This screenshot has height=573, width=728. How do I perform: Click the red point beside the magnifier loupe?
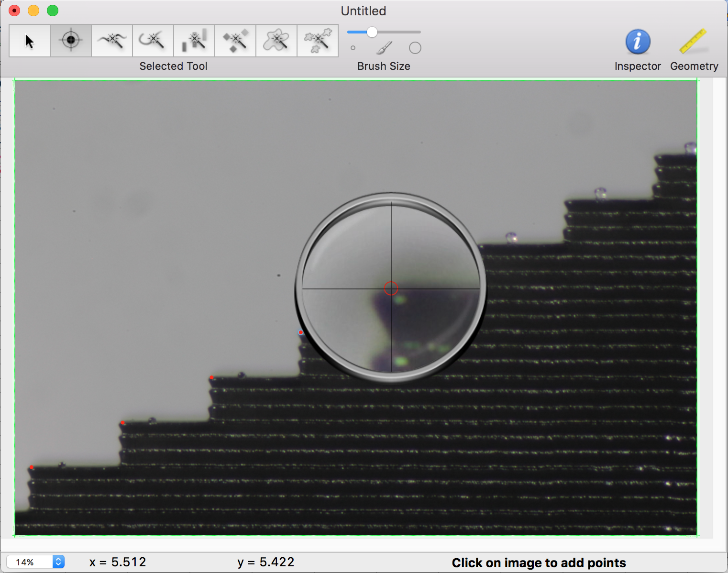(x=301, y=332)
